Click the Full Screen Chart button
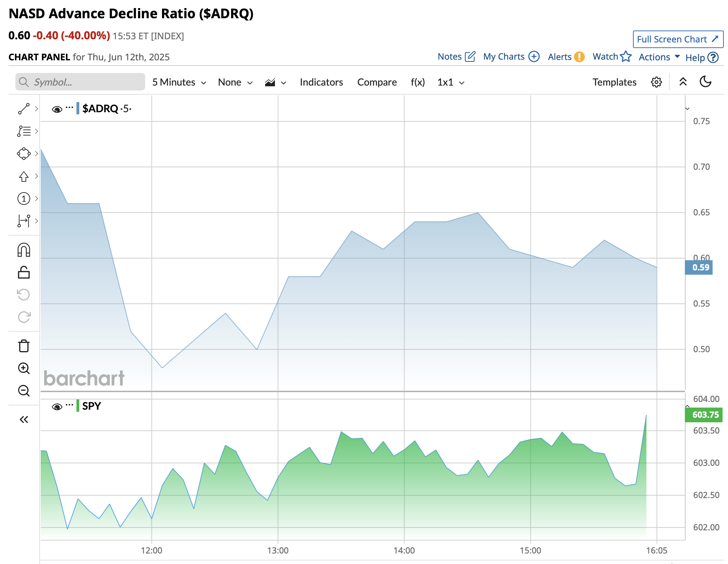 [678, 39]
